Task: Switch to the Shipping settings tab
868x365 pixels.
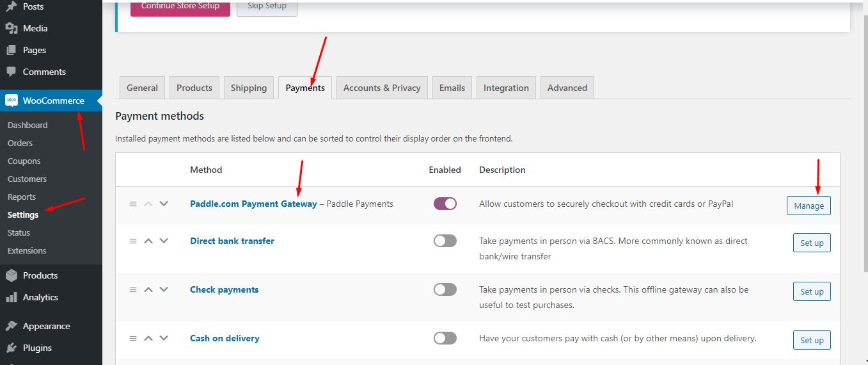Action: click(x=249, y=88)
